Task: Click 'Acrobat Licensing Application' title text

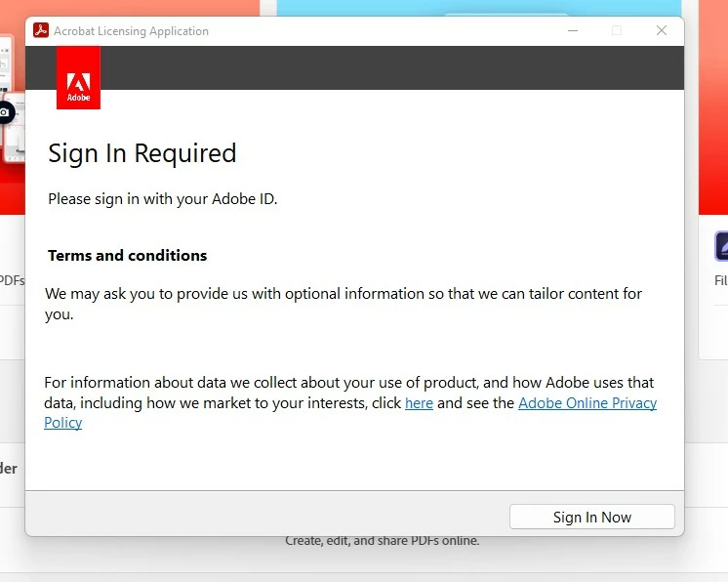Action: point(131,31)
